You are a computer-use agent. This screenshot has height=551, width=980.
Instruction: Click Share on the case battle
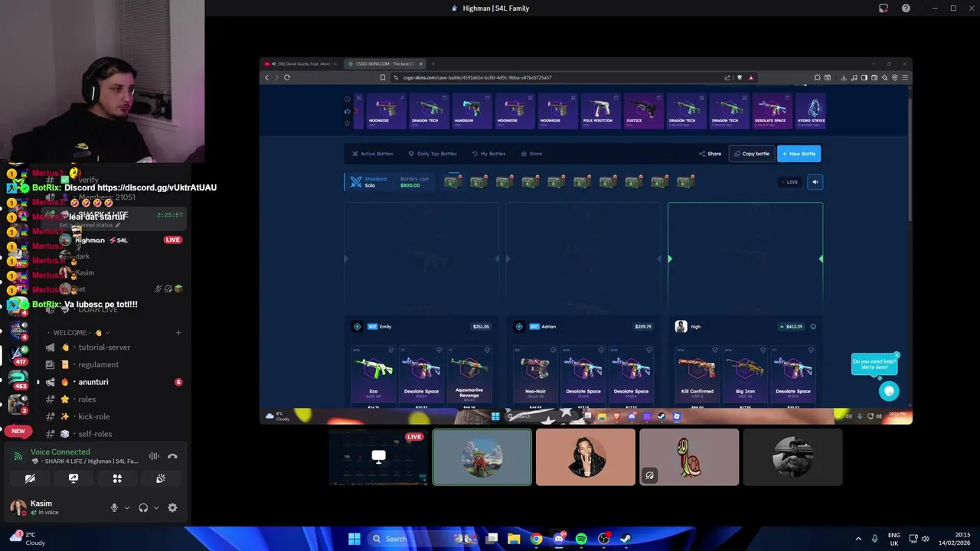(x=710, y=154)
